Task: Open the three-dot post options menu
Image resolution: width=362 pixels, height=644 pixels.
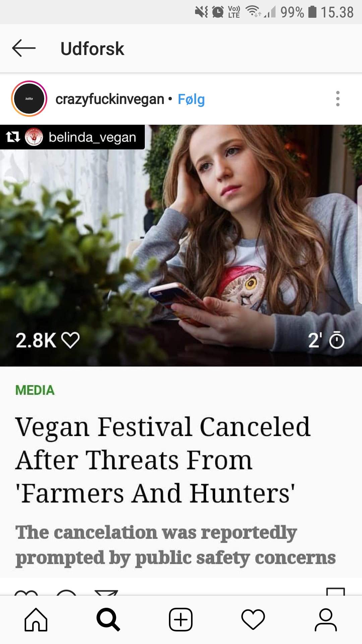Action: coord(338,99)
